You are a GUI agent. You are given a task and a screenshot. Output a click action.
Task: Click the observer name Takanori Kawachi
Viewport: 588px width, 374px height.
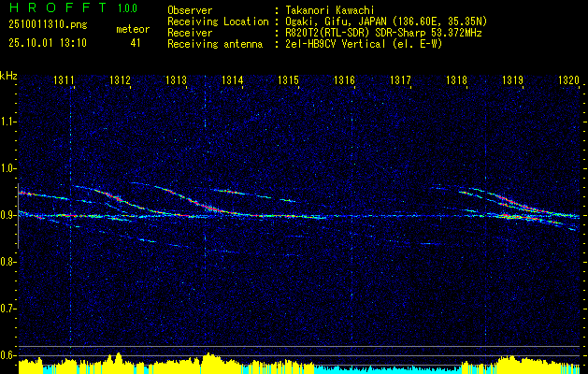(330, 10)
